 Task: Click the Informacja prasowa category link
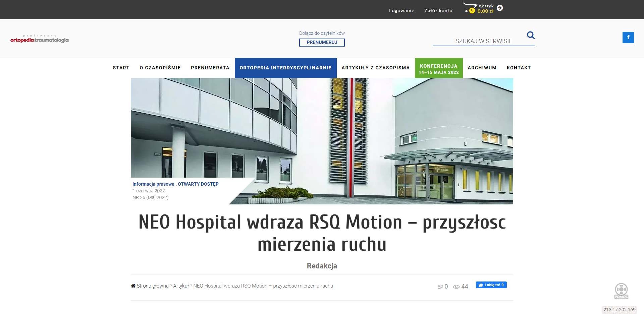(x=153, y=184)
